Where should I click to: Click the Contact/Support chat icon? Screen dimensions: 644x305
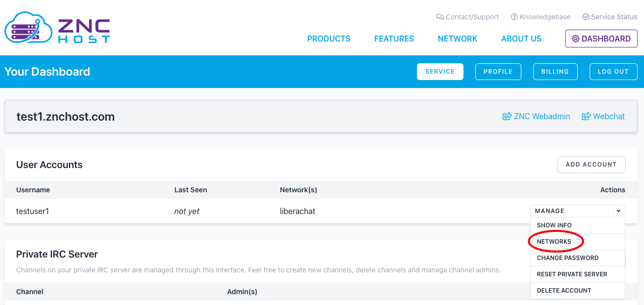(x=440, y=17)
